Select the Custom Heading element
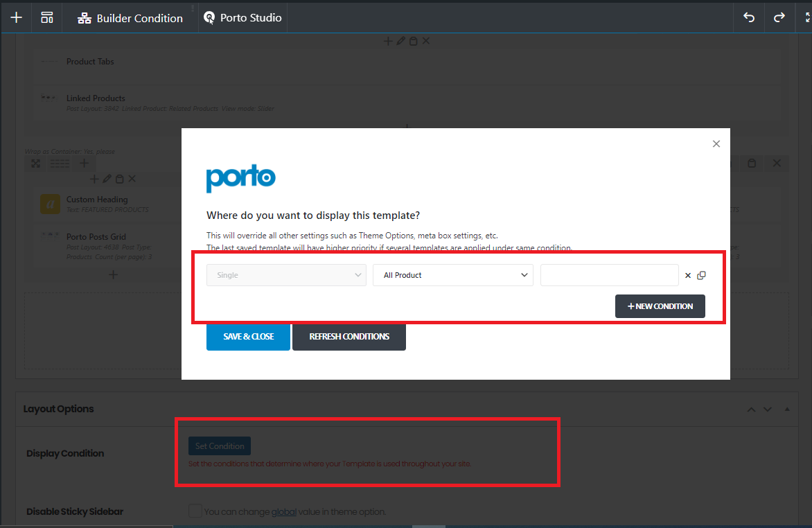This screenshot has width=812, height=528. point(97,200)
